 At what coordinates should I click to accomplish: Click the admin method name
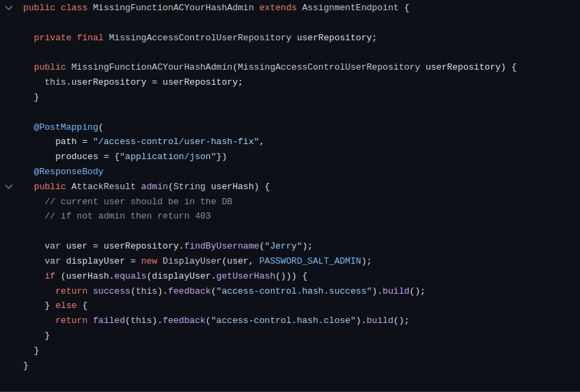pos(154,186)
